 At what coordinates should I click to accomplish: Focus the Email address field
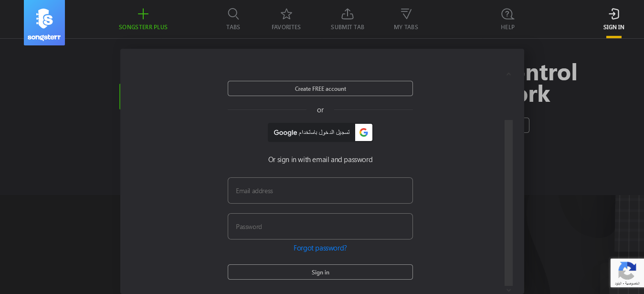tap(320, 191)
